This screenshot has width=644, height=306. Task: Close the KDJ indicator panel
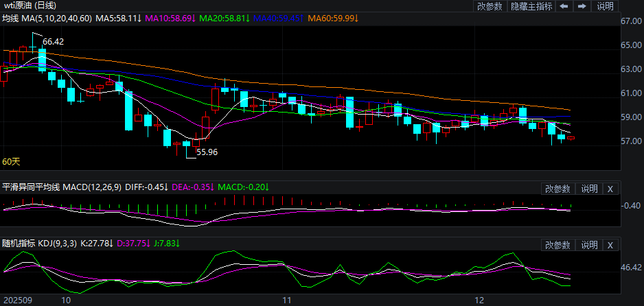(x=610, y=244)
